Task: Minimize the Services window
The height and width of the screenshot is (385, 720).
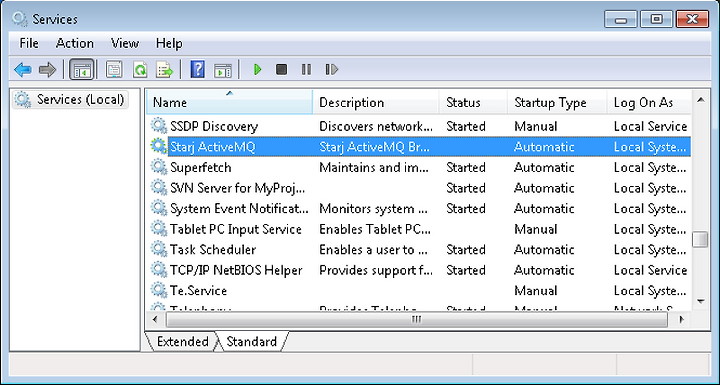Action: pos(621,19)
